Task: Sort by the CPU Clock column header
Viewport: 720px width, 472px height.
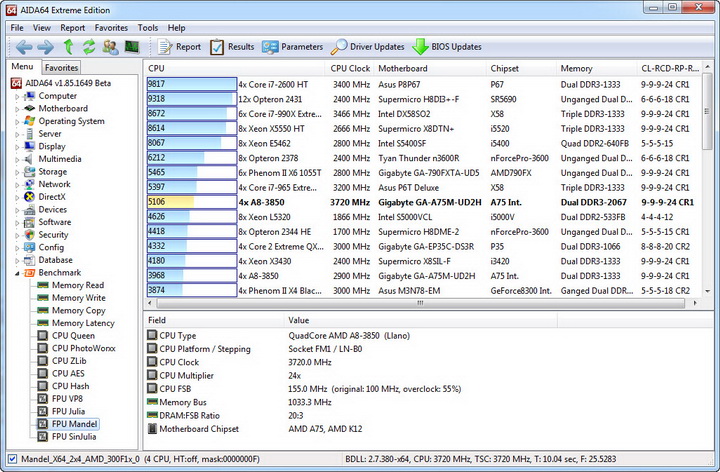Action: [x=349, y=68]
